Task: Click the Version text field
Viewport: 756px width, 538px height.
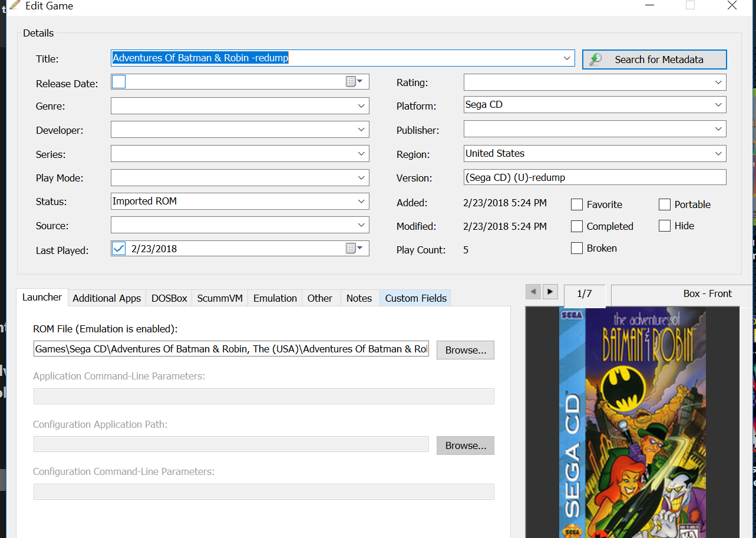Action: coord(595,177)
